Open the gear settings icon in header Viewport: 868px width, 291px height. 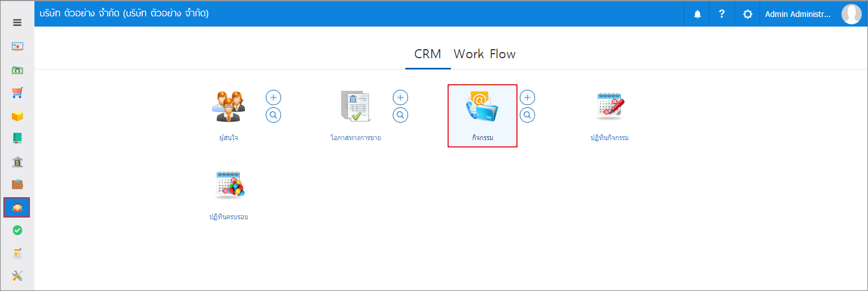[748, 14]
